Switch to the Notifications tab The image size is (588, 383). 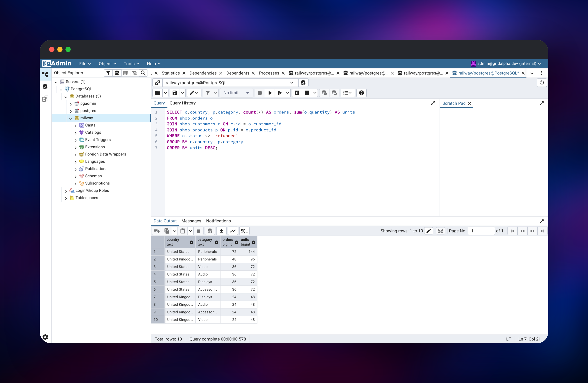pos(218,221)
